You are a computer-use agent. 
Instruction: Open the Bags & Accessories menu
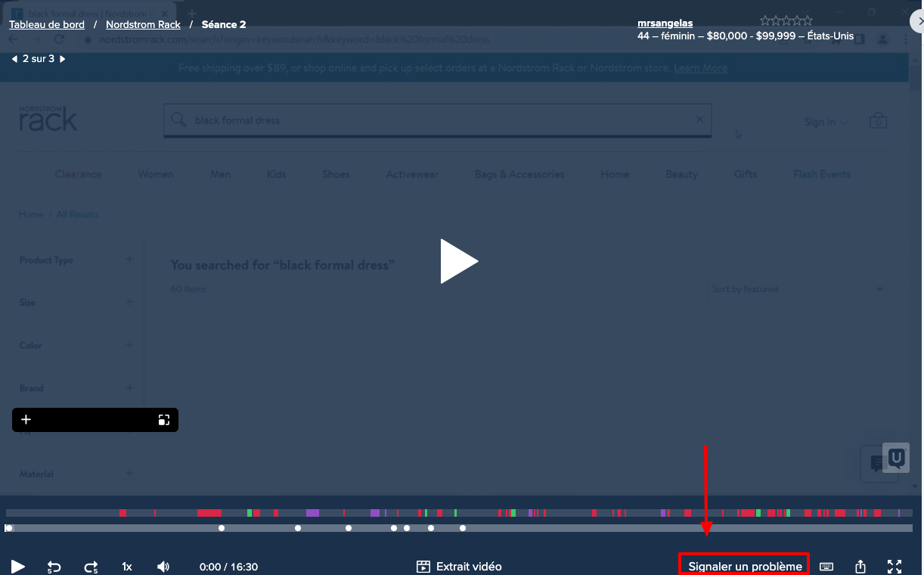(x=519, y=174)
